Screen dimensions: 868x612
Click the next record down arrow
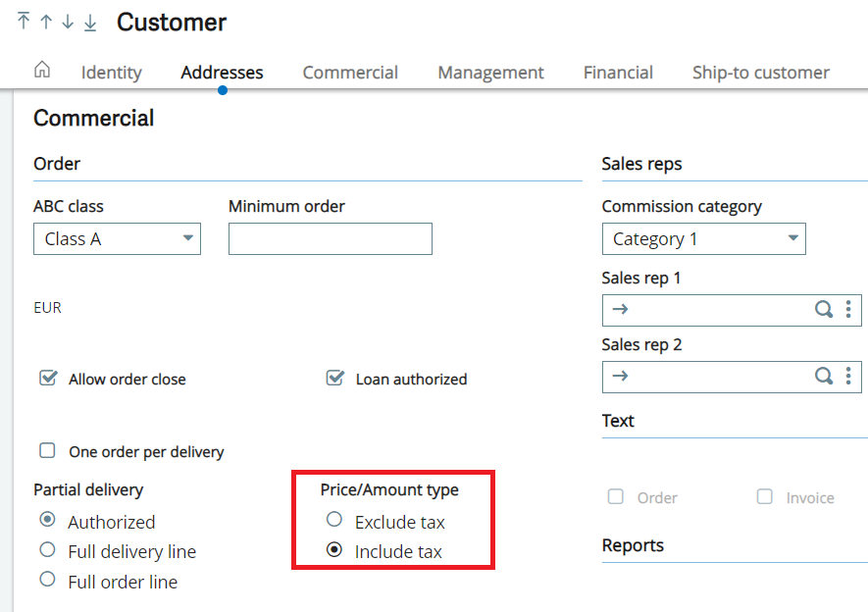68,22
